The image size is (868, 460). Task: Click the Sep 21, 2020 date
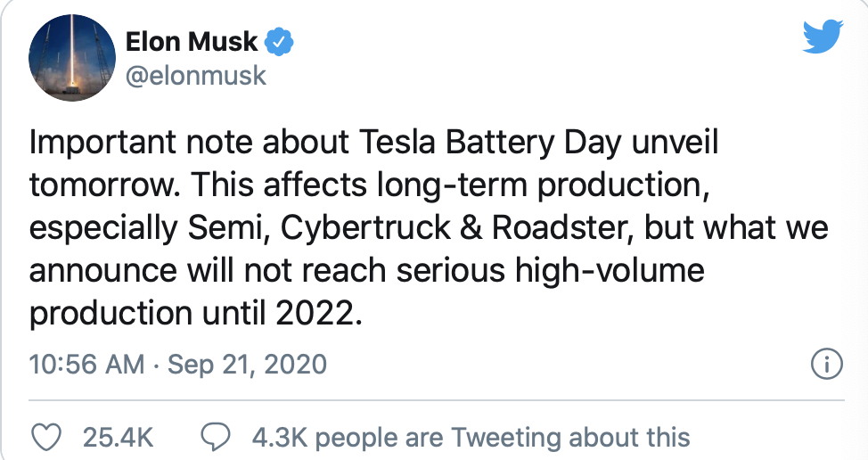click(x=248, y=365)
